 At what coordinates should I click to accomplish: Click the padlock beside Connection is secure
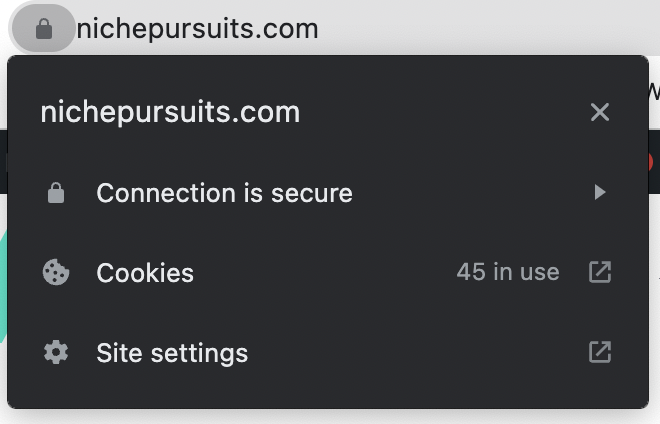click(x=56, y=193)
